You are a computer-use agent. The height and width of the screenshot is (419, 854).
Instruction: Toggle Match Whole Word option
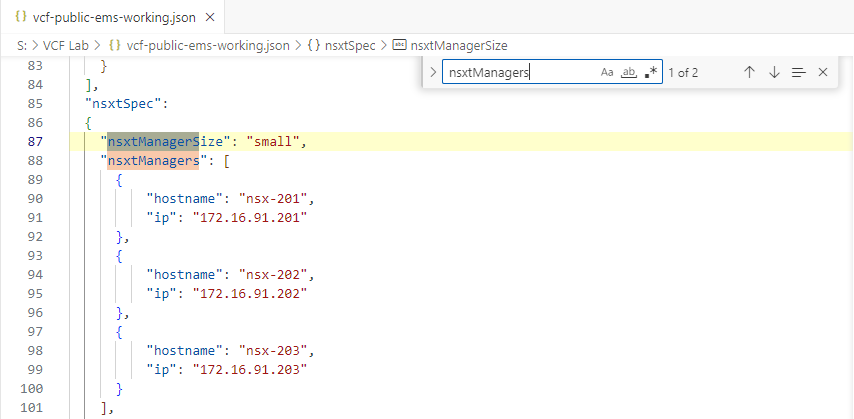tap(629, 73)
